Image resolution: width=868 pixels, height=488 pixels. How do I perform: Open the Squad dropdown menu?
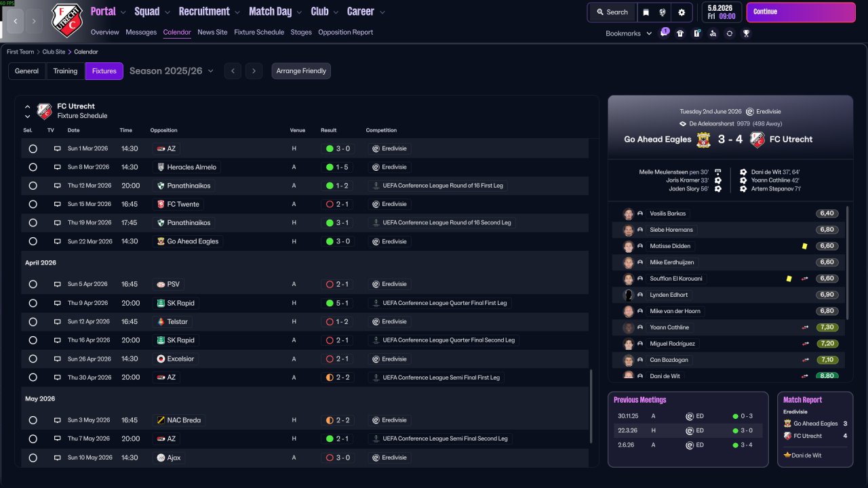(153, 12)
